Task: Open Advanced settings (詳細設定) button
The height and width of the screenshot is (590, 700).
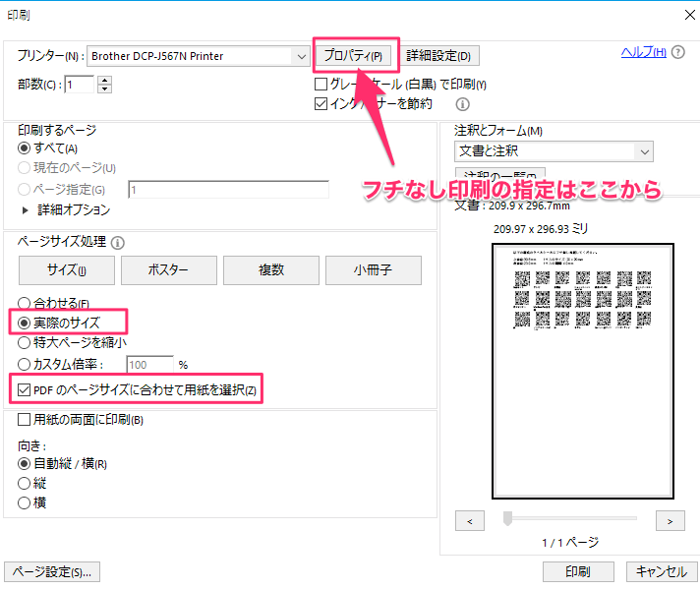Action: [438, 56]
